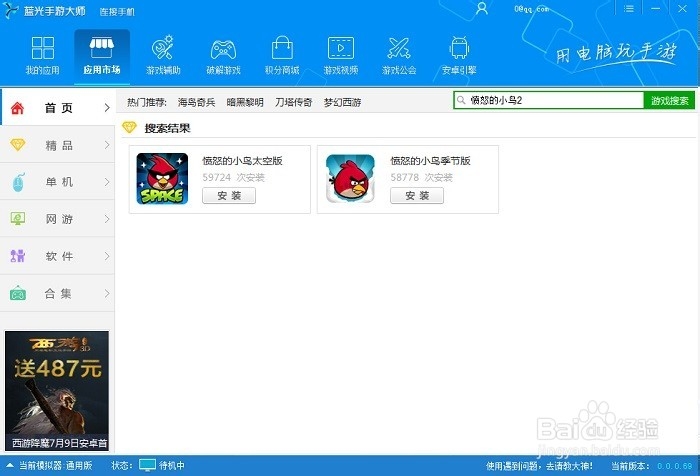The image size is (700, 476).
Task: Click the 合集 green gamepad icon
Action: (x=18, y=293)
